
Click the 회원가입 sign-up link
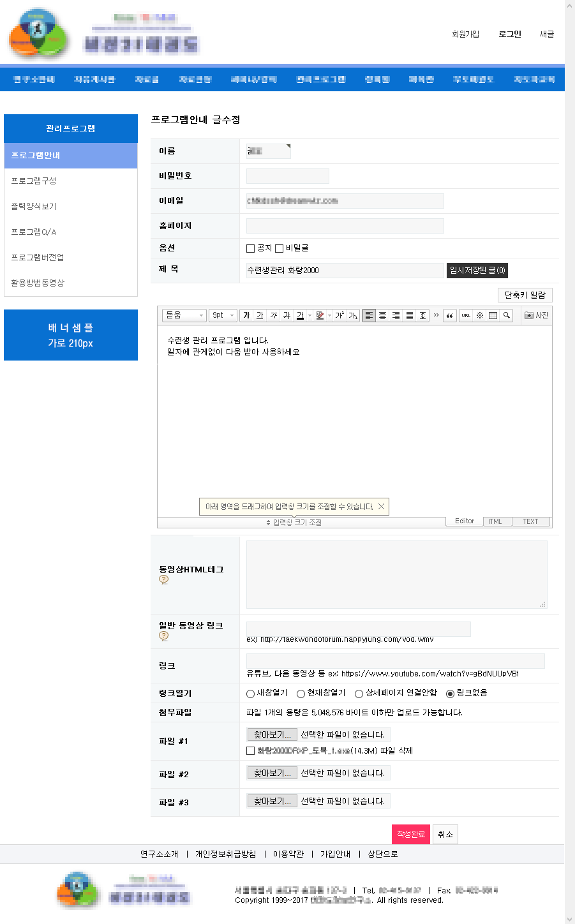point(465,34)
